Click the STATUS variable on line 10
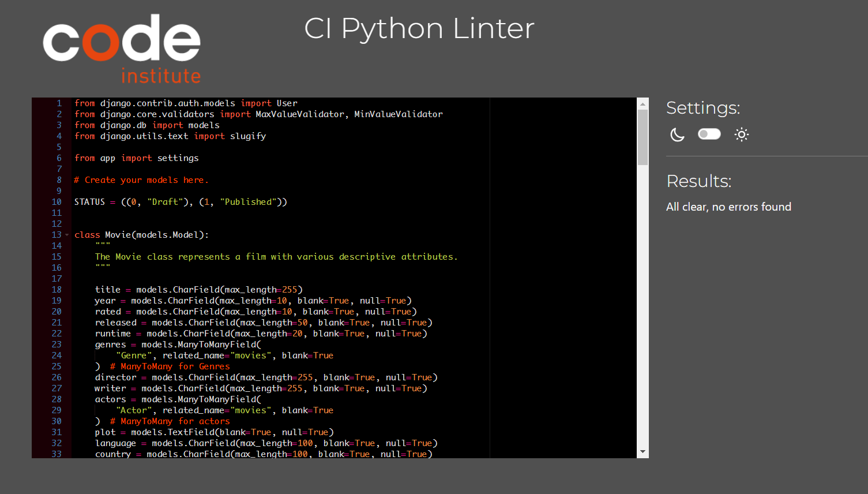Screen dimensions: 868x494 coord(89,202)
